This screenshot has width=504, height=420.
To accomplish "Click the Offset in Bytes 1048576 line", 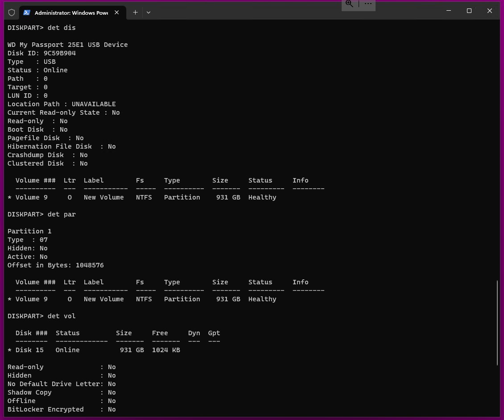I will tap(55, 265).
